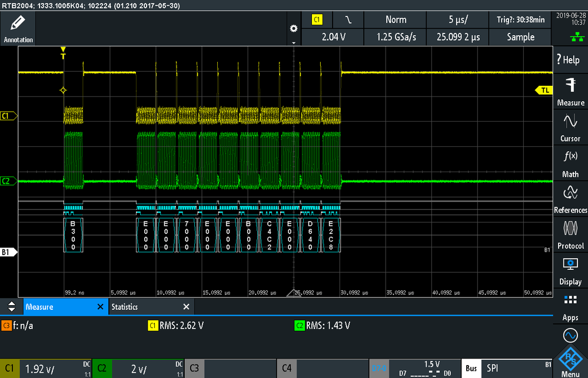Close the Statistics tab
The width and height of the screenshot is (588, 378).
pyautogui.click(x=186, y=307)
